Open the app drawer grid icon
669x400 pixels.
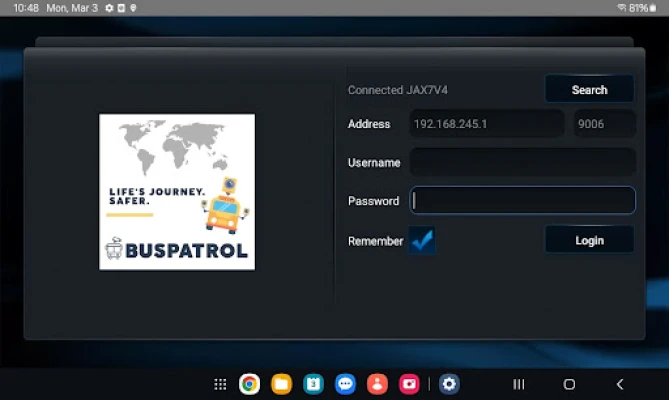[220, 384]
